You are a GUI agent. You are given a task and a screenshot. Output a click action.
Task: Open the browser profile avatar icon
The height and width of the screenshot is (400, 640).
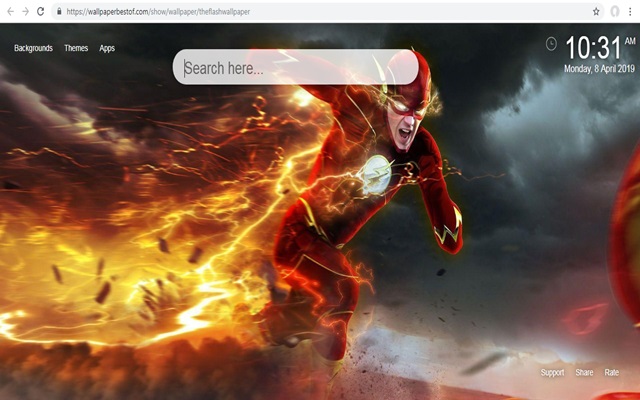(x=615, y=11)
